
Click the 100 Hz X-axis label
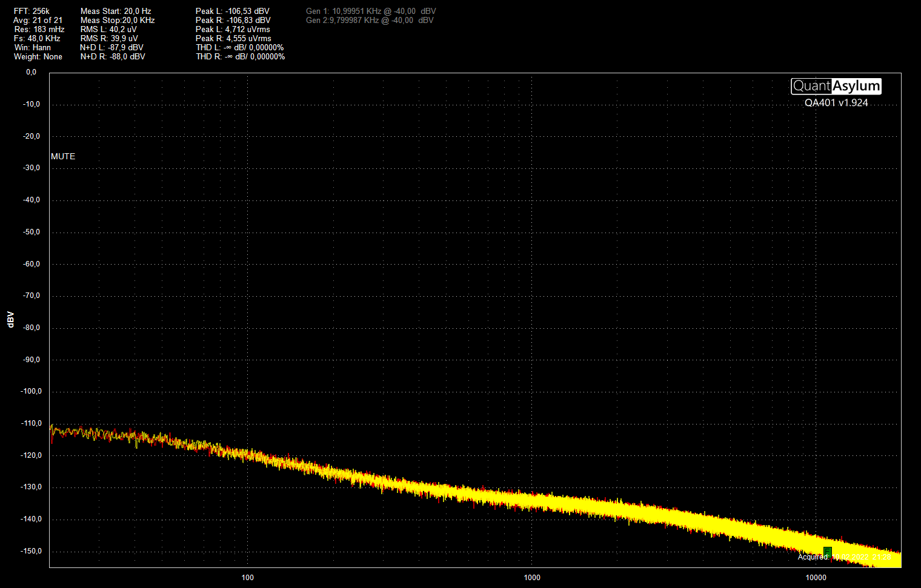[248, 578]
